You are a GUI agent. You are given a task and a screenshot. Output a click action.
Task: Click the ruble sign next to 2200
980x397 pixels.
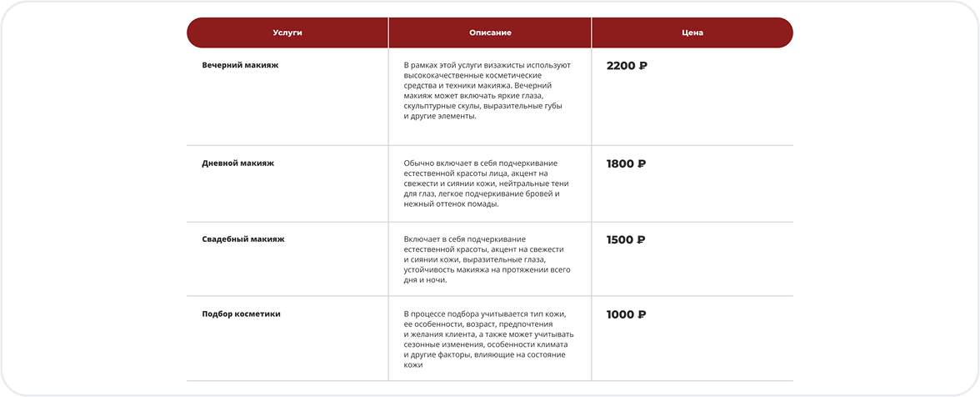(x=642, y=65)
